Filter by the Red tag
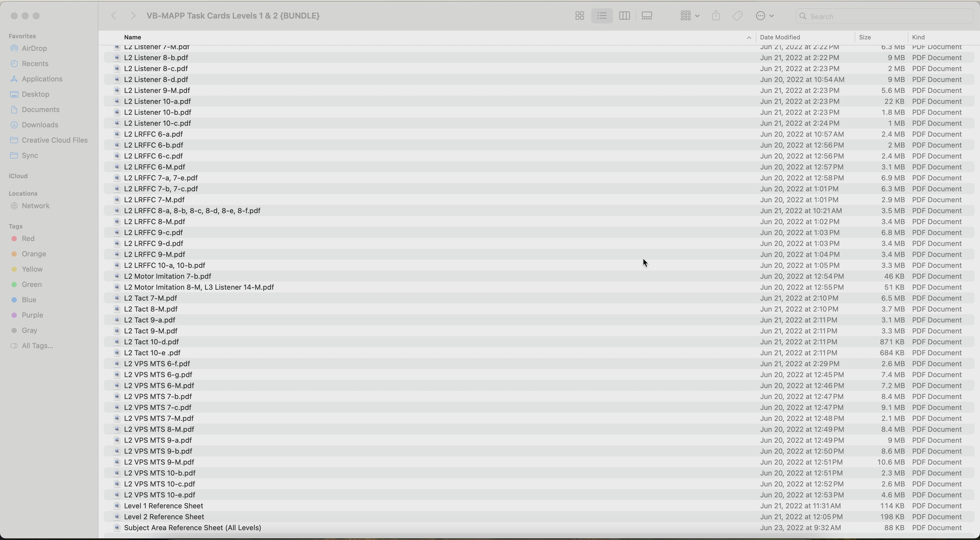 click(x=28, y=239)
